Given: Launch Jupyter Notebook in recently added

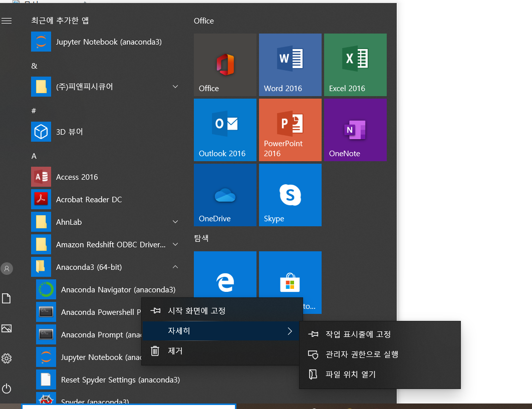Looking at the screenshot, I should (x=105, y=42).
